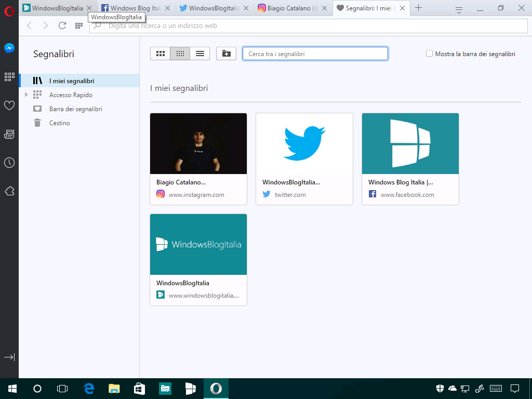The height and width of the screenshot is (399, 532).
Task: Open File Explorer from the taskbar
Action: coord(114,389)
